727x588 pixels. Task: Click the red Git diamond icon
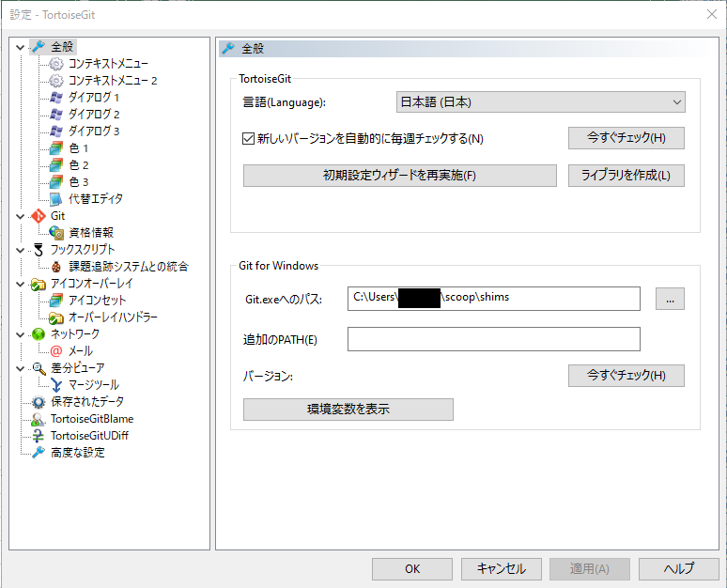[x=39, y=216]
